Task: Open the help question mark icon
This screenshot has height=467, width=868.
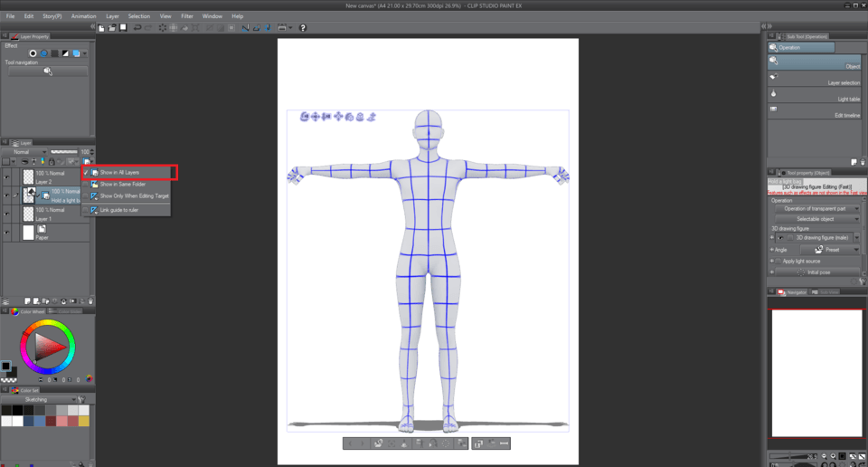Action: [303, 28]
